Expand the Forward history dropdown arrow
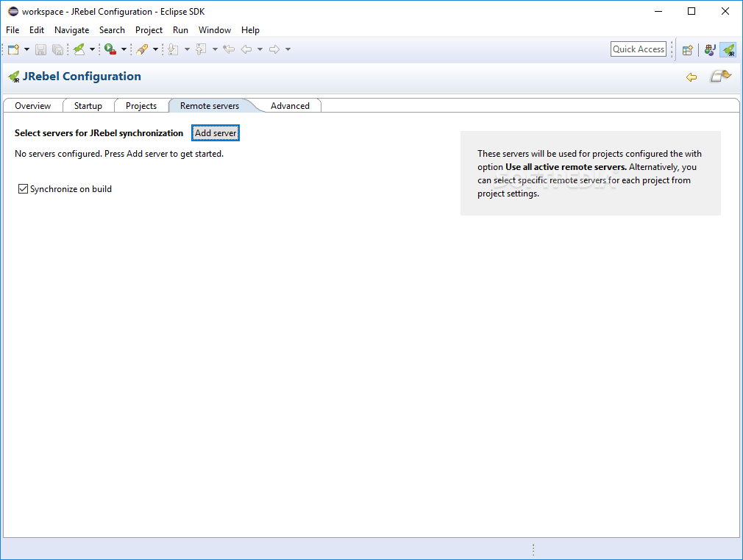Viewport: 743px width, 560px height. click(x=288, y=49)
